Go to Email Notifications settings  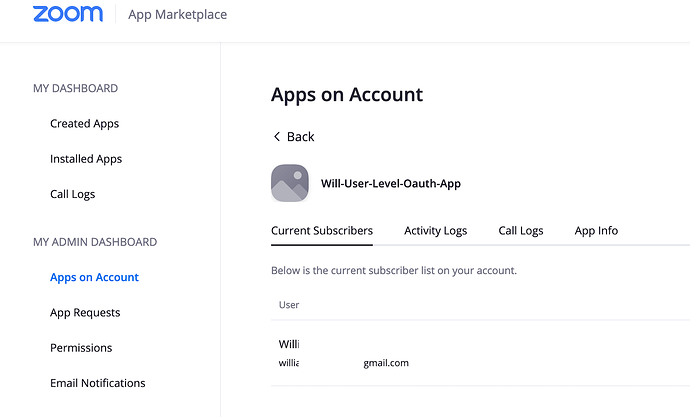[97, 383]
